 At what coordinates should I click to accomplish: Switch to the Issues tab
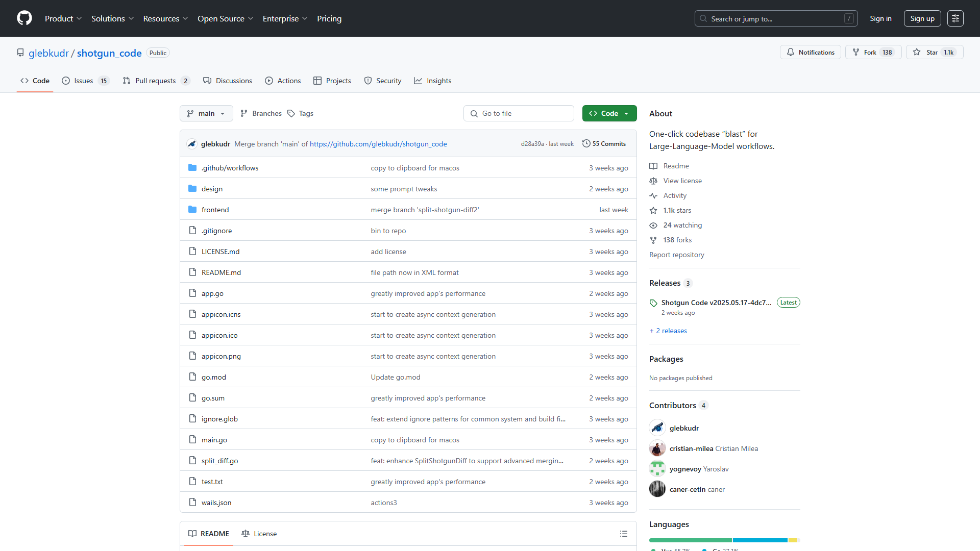point(85,81)
